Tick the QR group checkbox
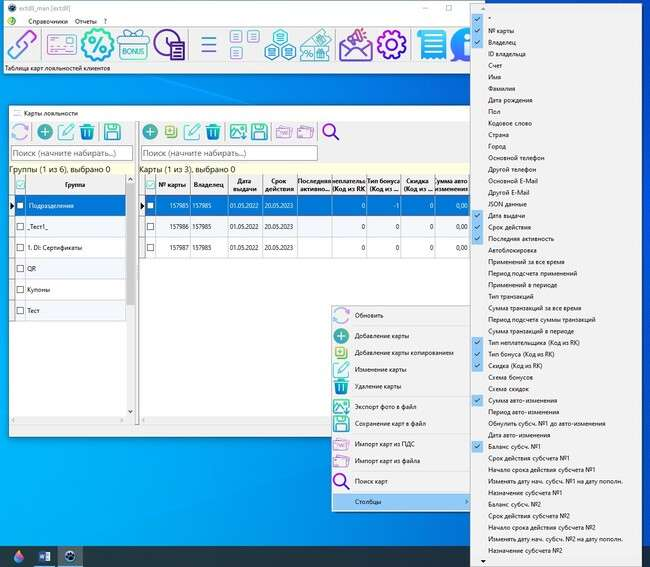650x567 pixels. pos(20,269)
